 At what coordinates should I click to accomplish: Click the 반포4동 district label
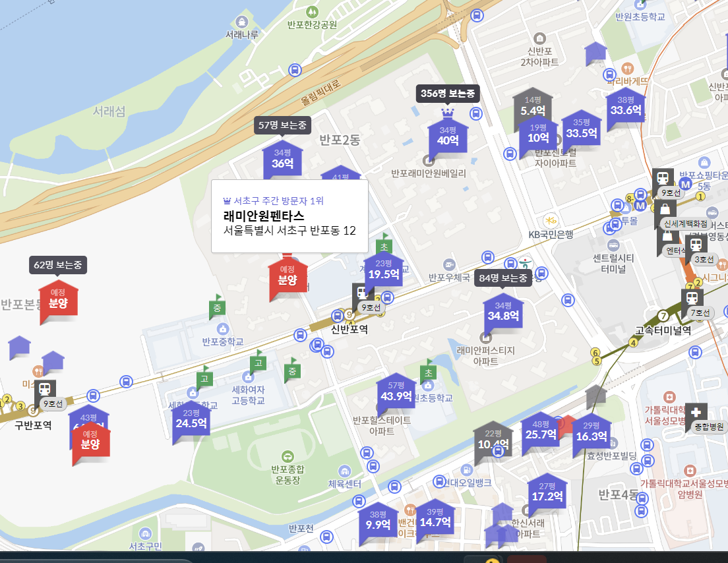(619, 495)
